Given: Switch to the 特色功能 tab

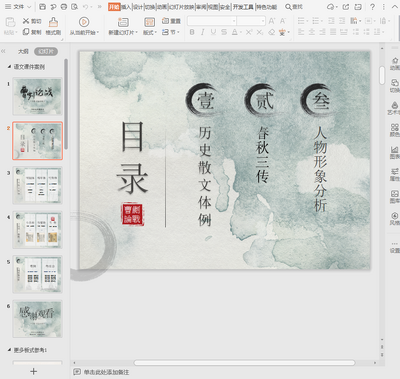Looking at the screenshot, I should coord(266,7).
